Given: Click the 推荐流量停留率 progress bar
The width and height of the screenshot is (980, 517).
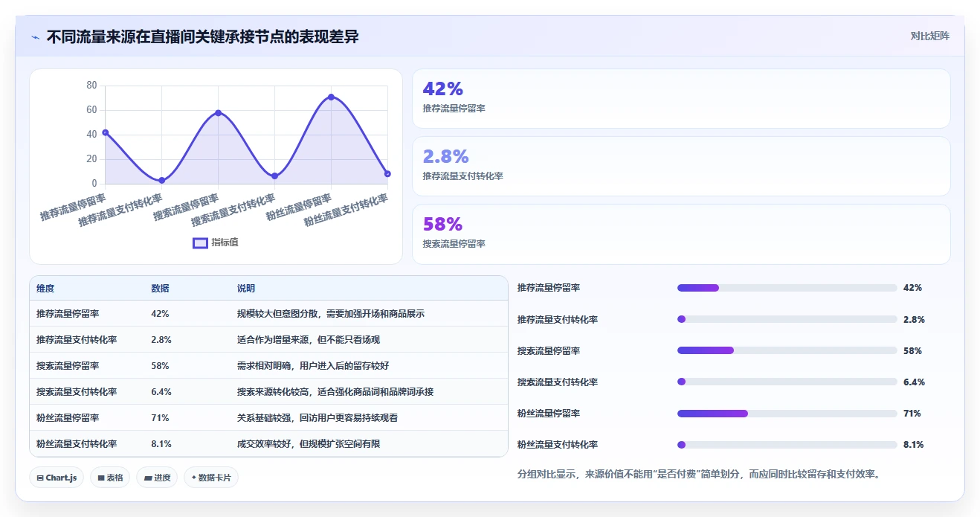Looking at the screenshot, I should tap(787, 288).
